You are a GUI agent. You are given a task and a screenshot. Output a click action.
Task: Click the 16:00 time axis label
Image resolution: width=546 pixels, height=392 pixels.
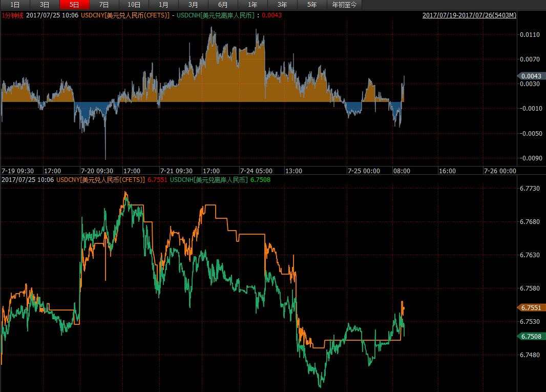click(447, 171)
